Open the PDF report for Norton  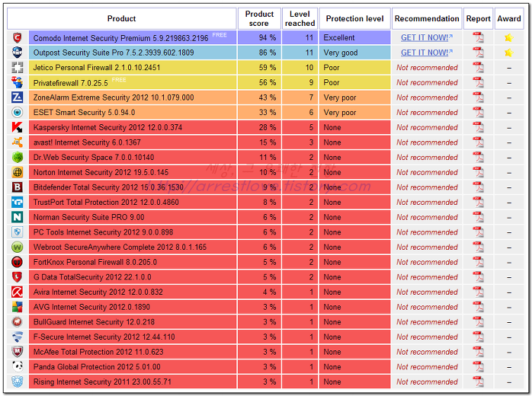point(479,172)
